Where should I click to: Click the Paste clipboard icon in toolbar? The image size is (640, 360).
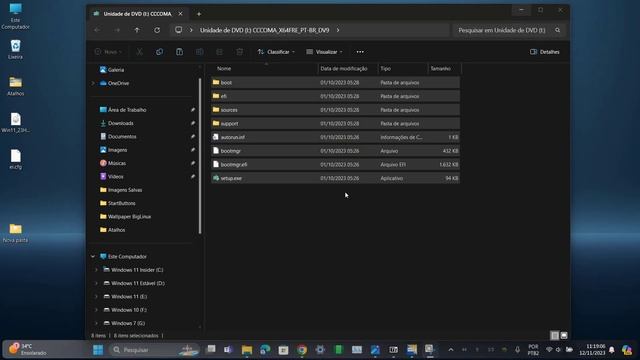pyautogui.click(x=180, y=52)
